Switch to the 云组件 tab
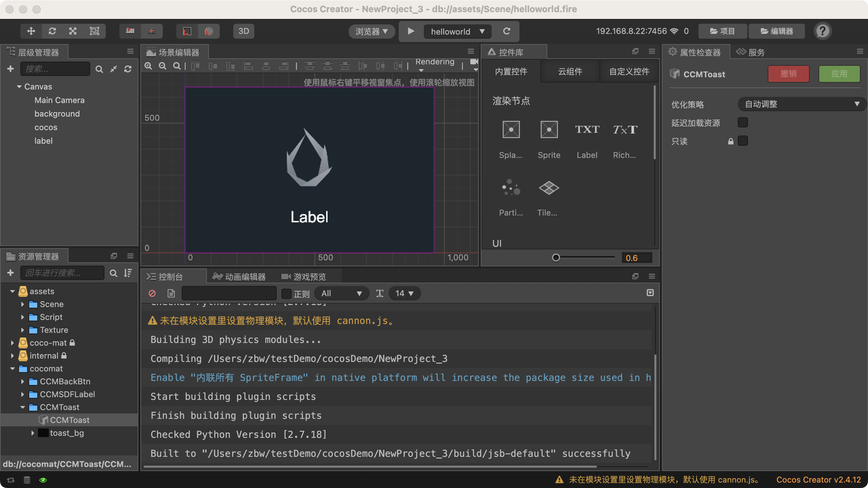Image resolution: width=868 pixels, height=488 pixels. tap(570, 72)
